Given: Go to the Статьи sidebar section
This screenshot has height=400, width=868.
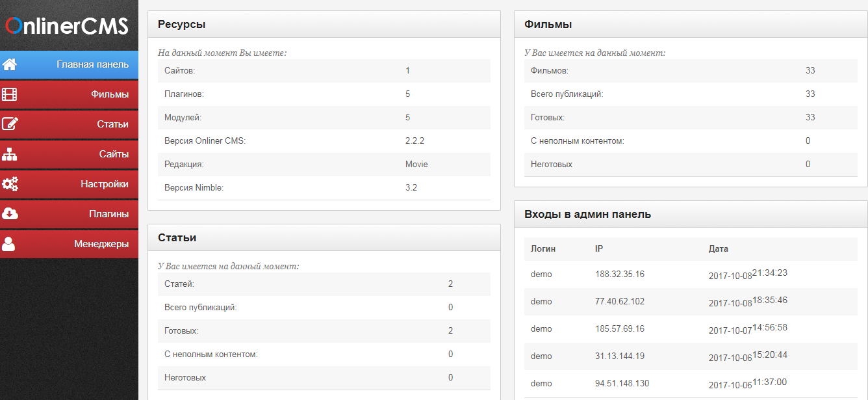Looking at the screenshot, I should point(112,124).
